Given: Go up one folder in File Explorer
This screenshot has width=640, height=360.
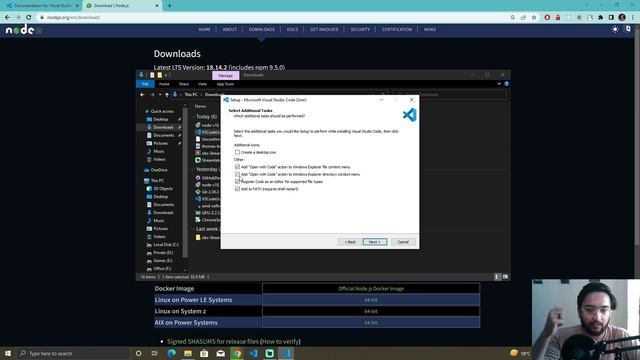Looking at the screenshot, I should (167, 95).
